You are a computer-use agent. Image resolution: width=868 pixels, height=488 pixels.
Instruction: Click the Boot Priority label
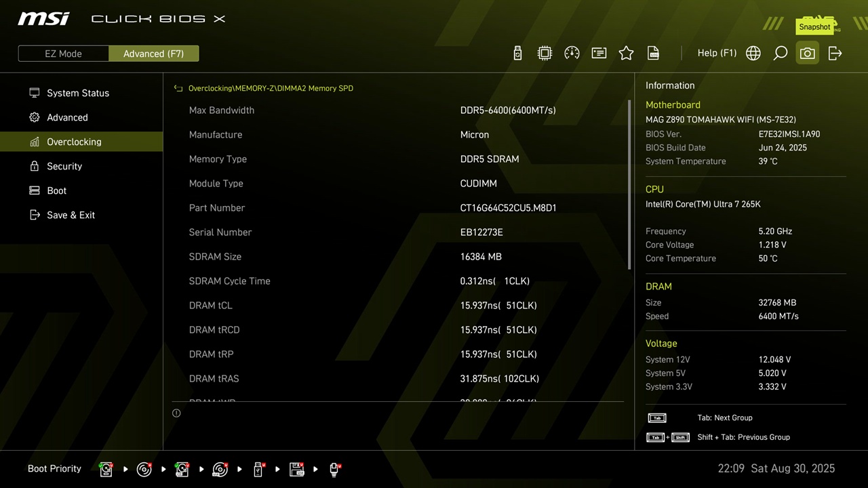coord(54,469)
